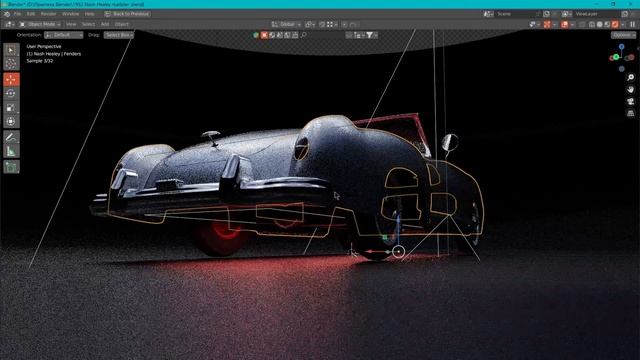Open the editor type selector icon

click(9, 24)
